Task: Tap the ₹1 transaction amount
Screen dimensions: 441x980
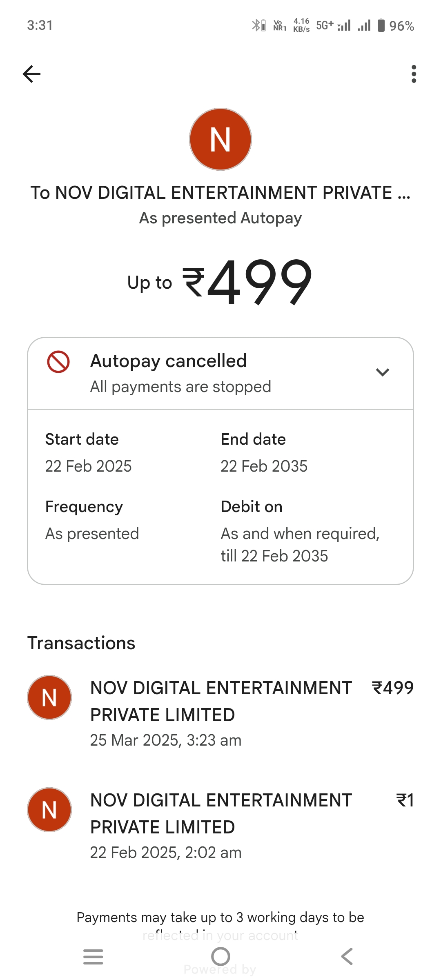Action: click(x=405, y=800)
